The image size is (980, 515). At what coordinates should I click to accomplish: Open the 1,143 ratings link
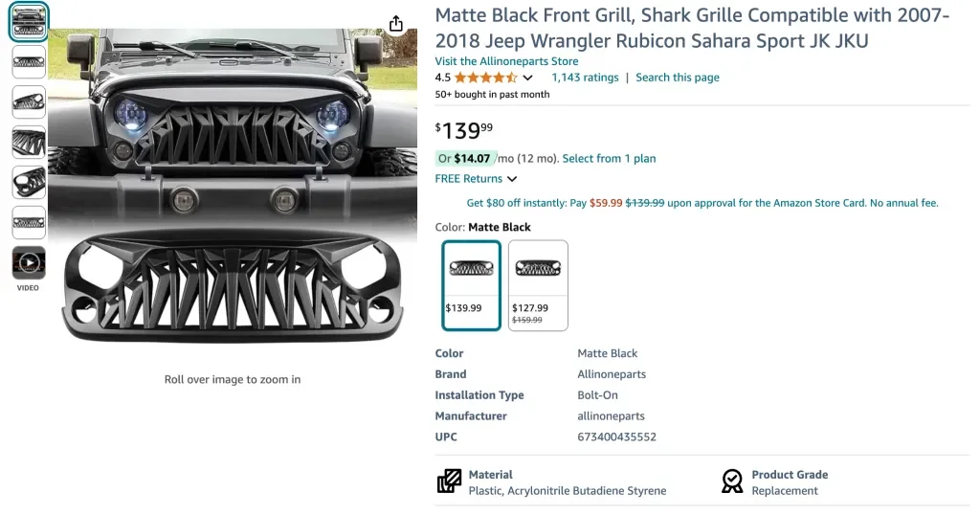(585, 78)
